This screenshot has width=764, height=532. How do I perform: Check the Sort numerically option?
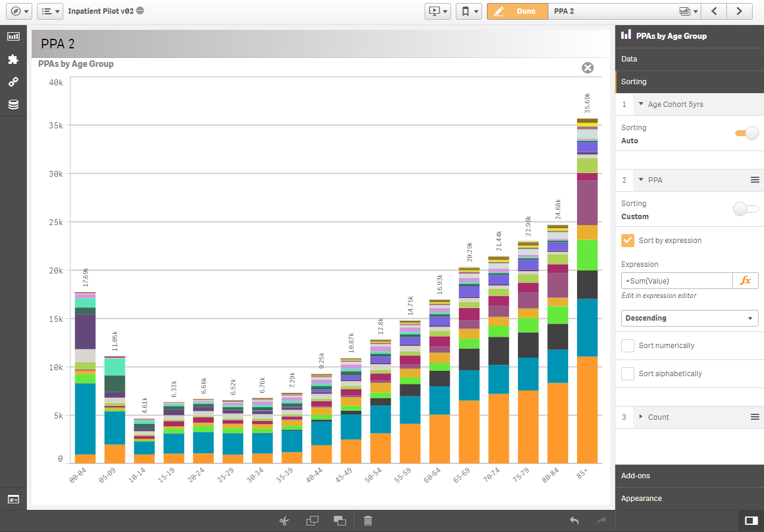pos(627,345)
